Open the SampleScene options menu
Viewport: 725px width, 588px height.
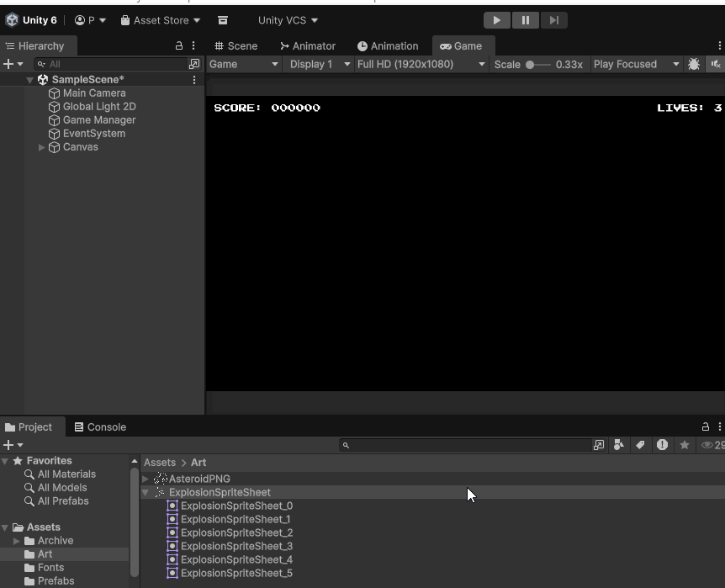tap(194, 80)
